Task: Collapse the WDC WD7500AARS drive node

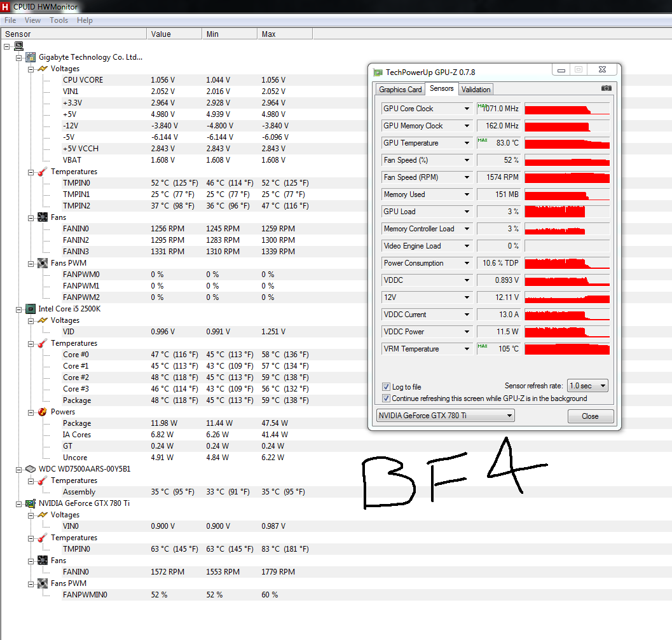Action: tap(19, 470)
